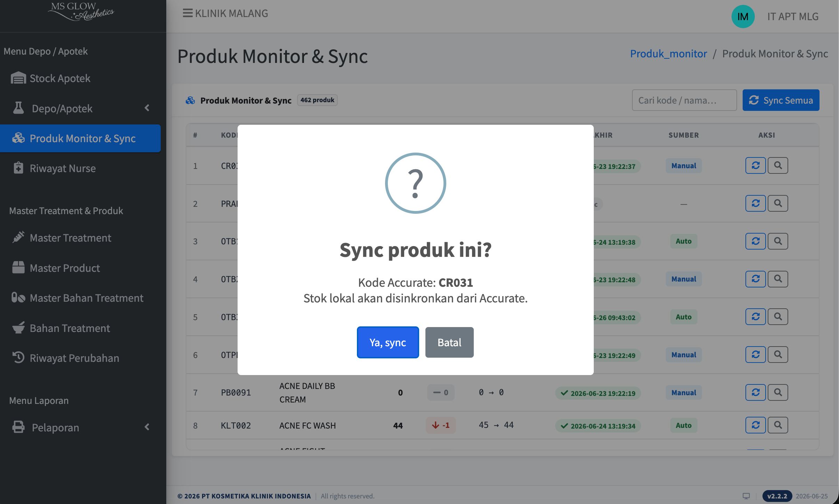View details of PB0091 row

tap(778, 392)
